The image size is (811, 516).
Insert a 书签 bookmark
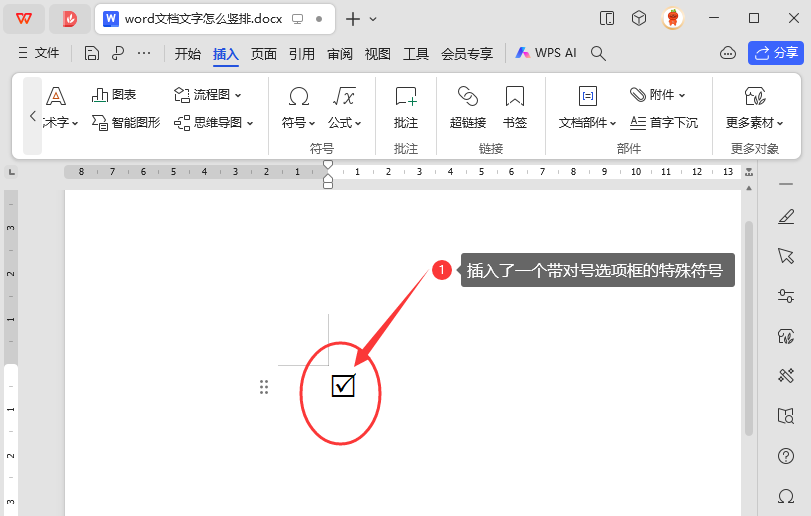515,108
